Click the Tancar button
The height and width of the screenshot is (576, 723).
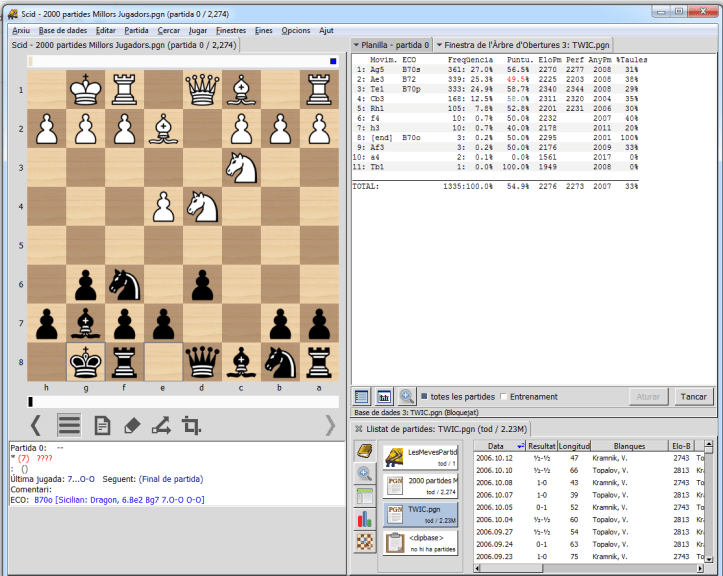point(693,397)
